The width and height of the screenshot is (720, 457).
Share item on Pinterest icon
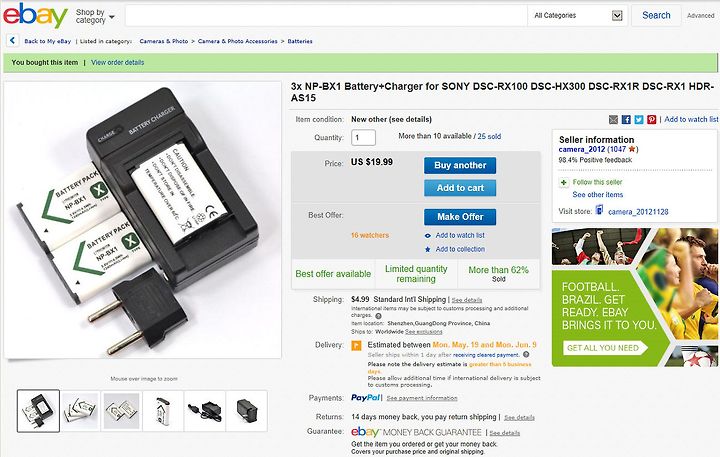[x=652, y=119]
